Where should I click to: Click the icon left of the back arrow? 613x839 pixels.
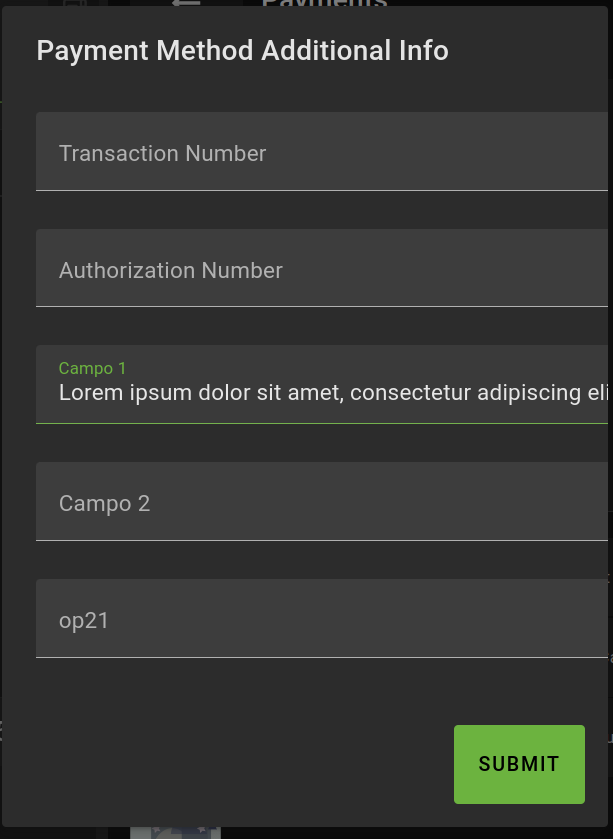click(76, 4)
